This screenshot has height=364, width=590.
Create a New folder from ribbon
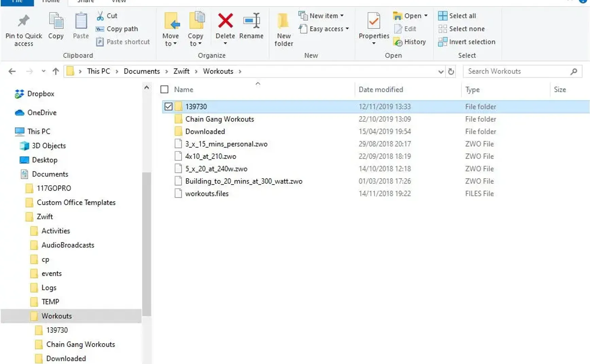(284, 30)
